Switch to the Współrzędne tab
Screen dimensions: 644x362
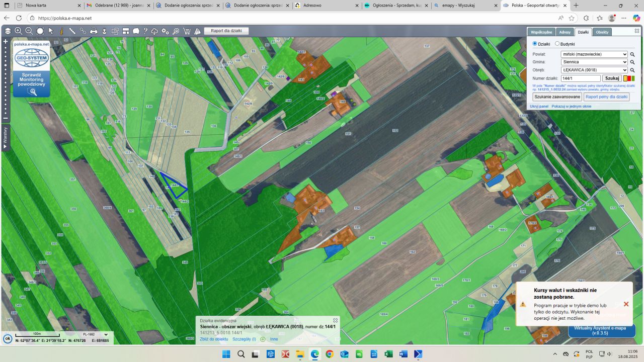541,32
